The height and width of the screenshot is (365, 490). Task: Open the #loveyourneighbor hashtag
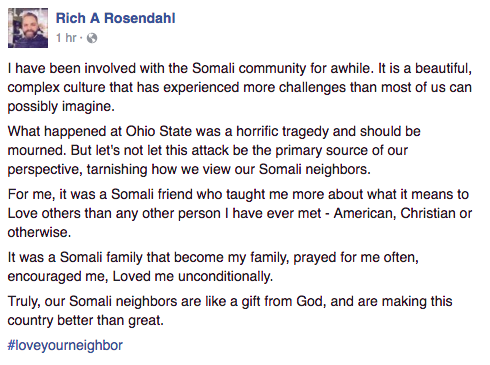pyautogui.click(x=65, y=345)
